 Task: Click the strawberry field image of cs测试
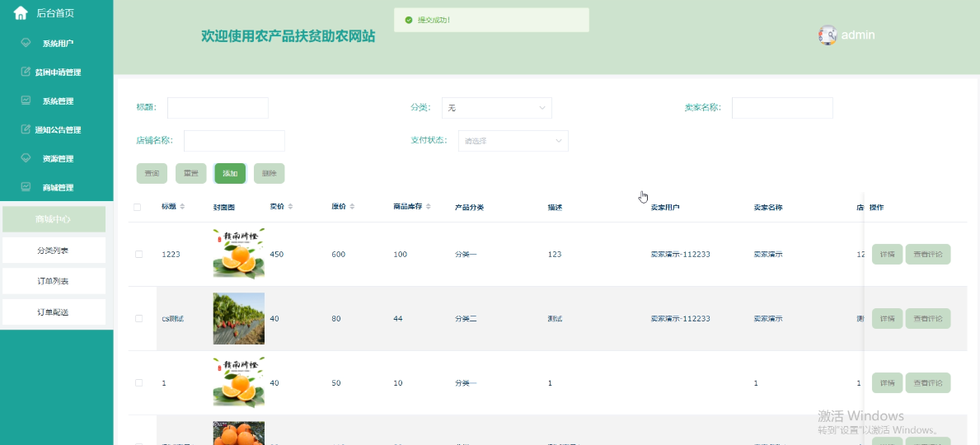click(x=239, y=318)
